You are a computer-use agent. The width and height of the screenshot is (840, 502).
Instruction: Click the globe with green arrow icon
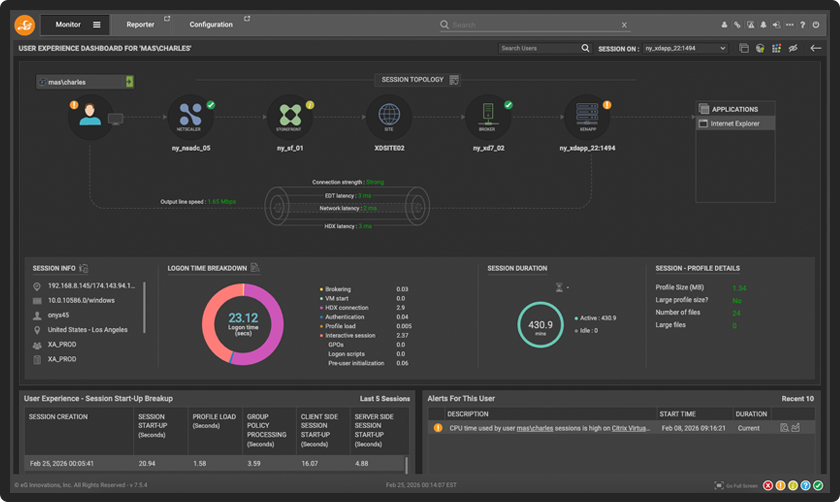[x=760, y=48]
